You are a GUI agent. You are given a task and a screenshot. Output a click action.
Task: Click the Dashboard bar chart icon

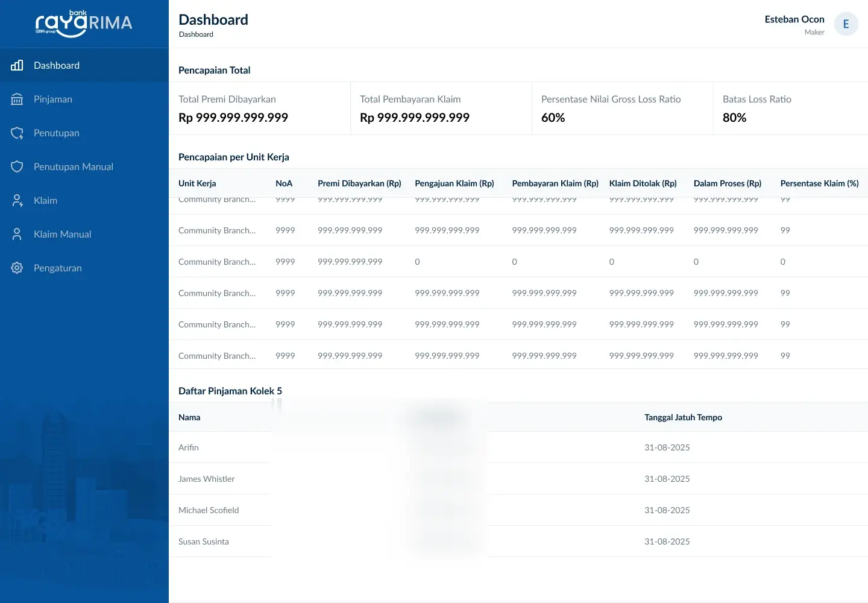(x=17, y=65)
